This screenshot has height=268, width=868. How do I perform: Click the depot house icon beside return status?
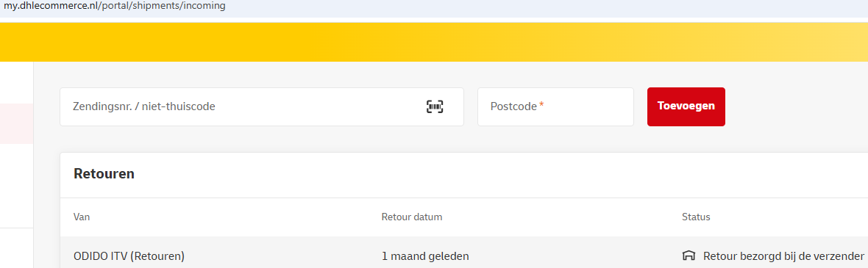pos(688,256)
